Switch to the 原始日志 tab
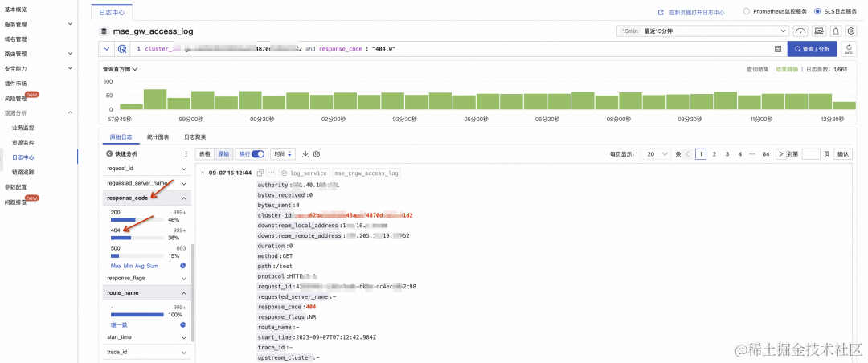Image resolution: width=868 pixels, height=363 pixels. [x=121, y=137]
